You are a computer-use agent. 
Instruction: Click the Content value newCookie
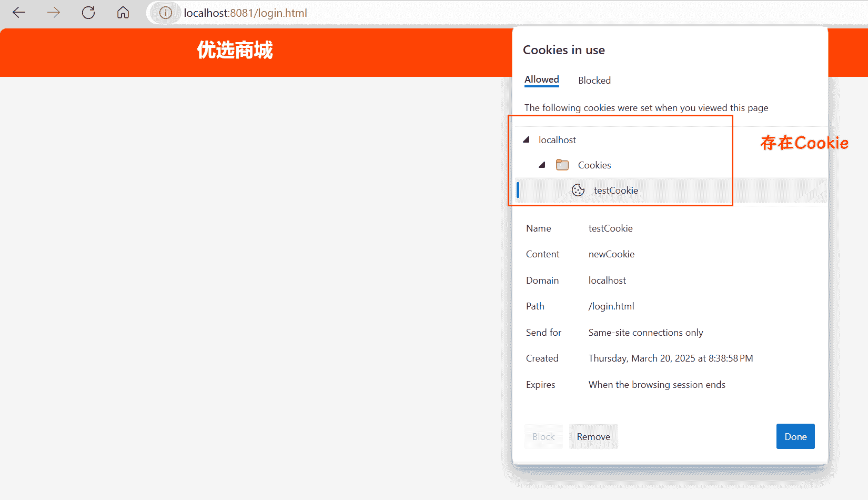pyautogui.click(x=611, y=254)
